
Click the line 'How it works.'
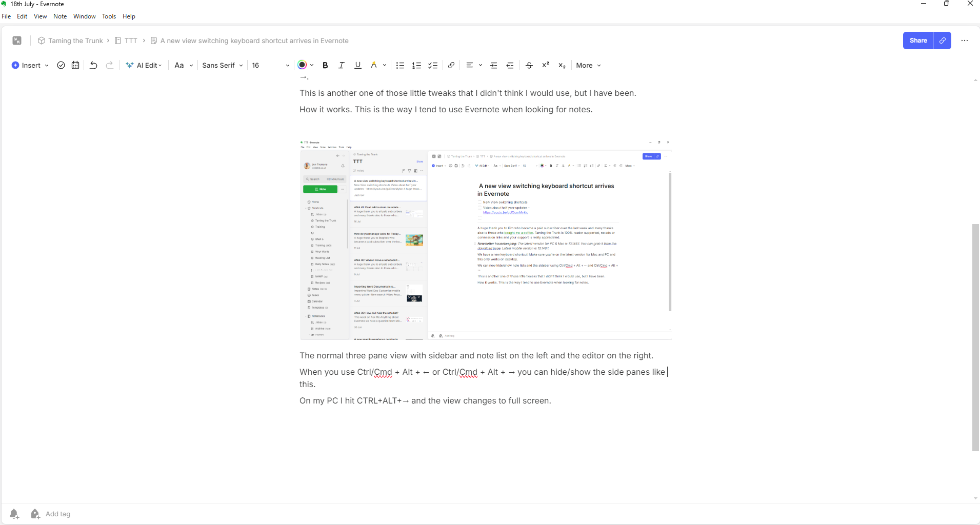tap(446, 109)
